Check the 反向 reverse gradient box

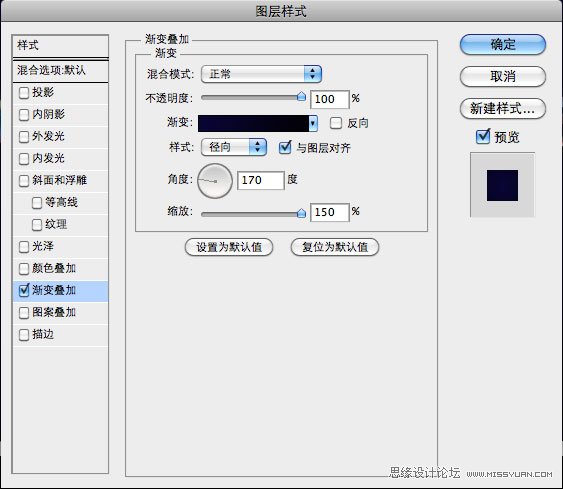(x=336, y=123)
